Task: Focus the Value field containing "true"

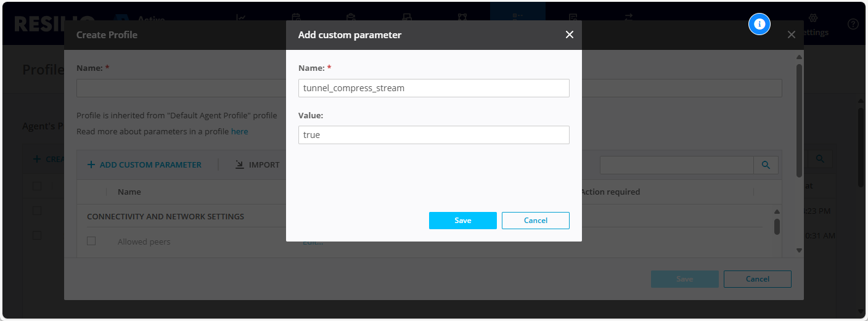Action: pyautogui.click(x=433, y=135)
